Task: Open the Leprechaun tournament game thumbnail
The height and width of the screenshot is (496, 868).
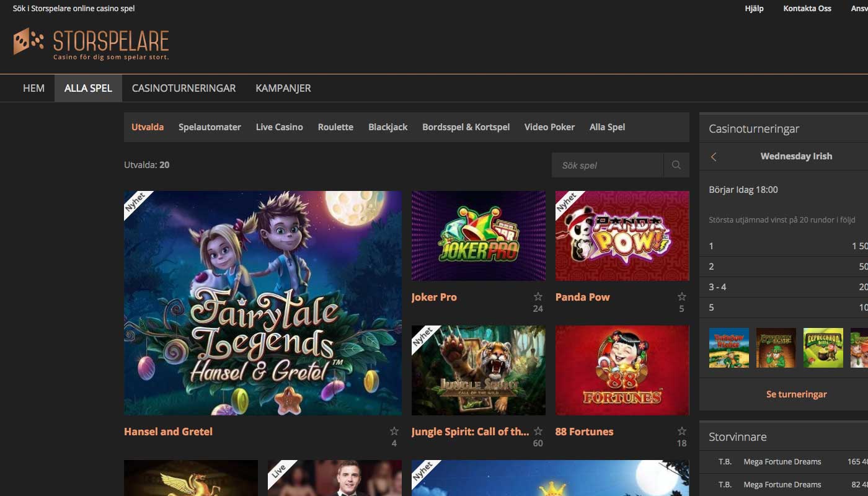Action: pyautogui.click(x=823, y=348)
